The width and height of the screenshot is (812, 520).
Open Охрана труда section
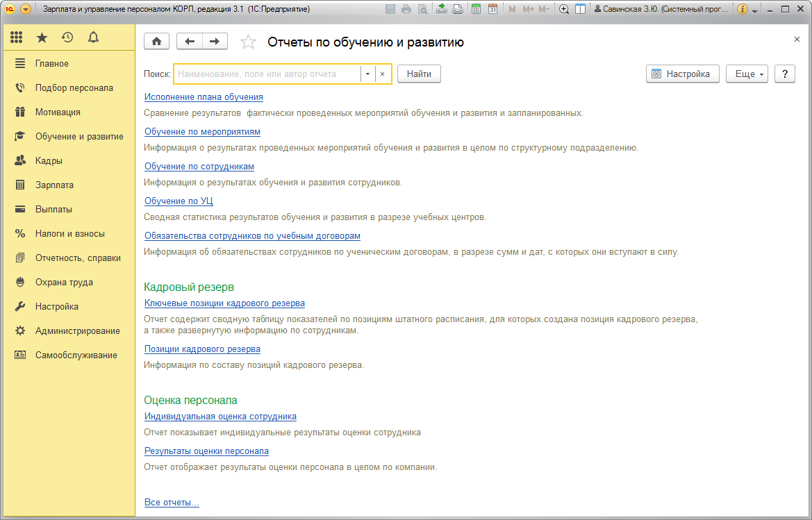click(x=69, y=283)
